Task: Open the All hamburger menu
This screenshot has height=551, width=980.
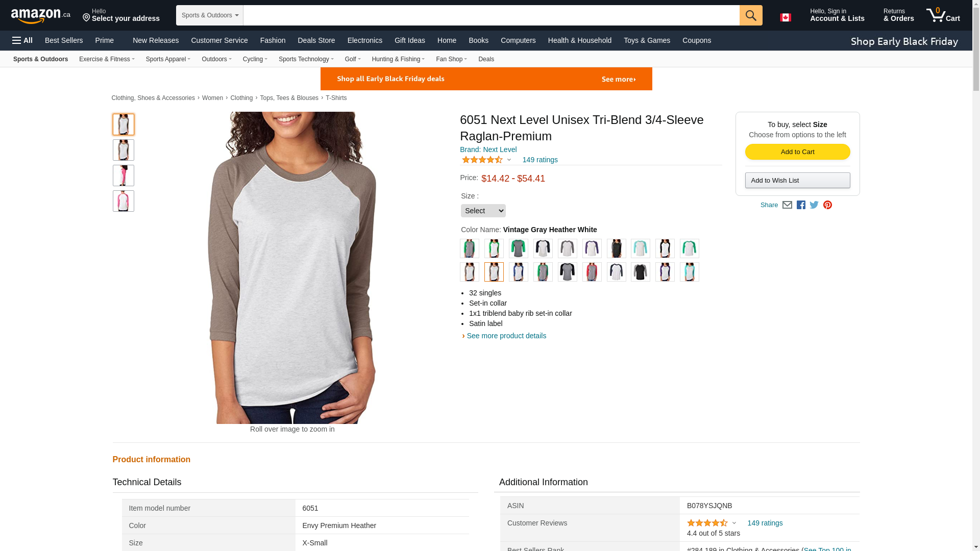Action: coord(22,40)
